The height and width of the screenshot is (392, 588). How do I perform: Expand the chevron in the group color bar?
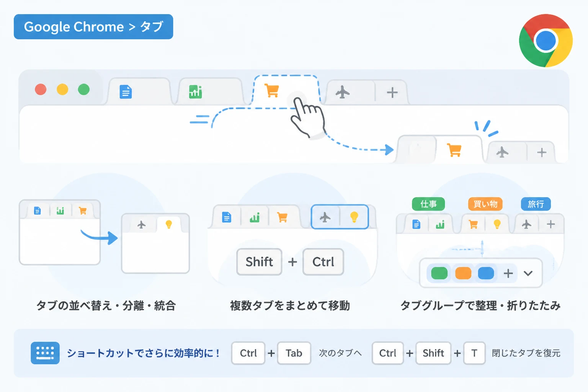click(x=528, y=273)
